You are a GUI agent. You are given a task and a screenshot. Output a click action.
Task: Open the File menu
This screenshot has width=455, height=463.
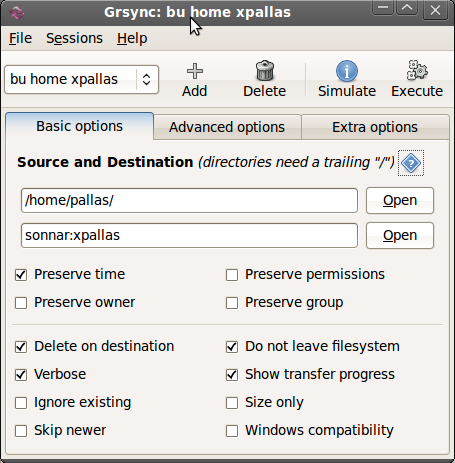pos(20,38)
